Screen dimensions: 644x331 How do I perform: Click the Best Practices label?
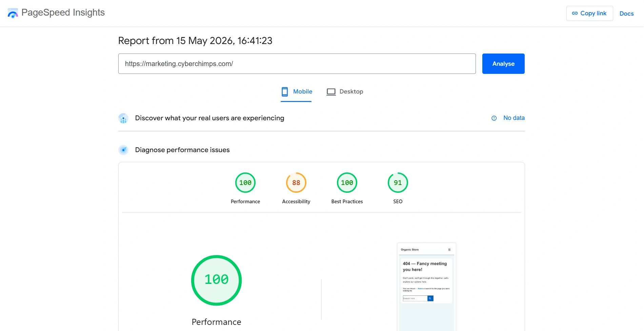pyautogui.click(x=347, y=202)
